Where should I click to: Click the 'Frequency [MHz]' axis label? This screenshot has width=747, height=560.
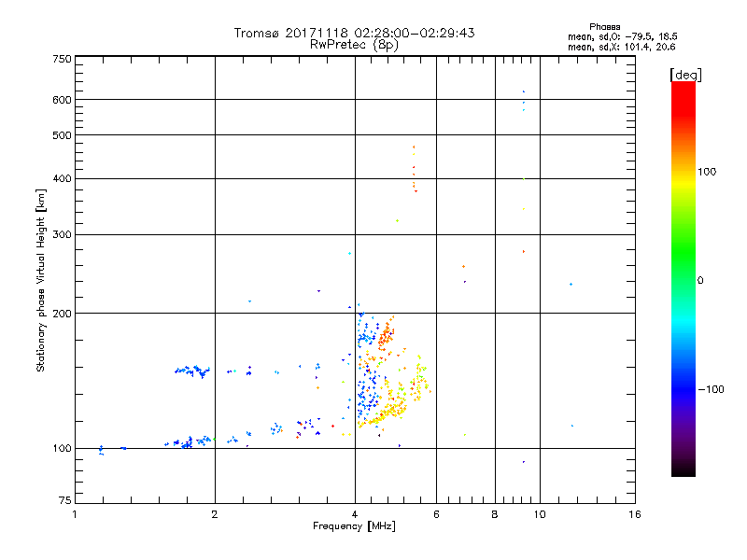pyautogui.click(x=354, y=526)
